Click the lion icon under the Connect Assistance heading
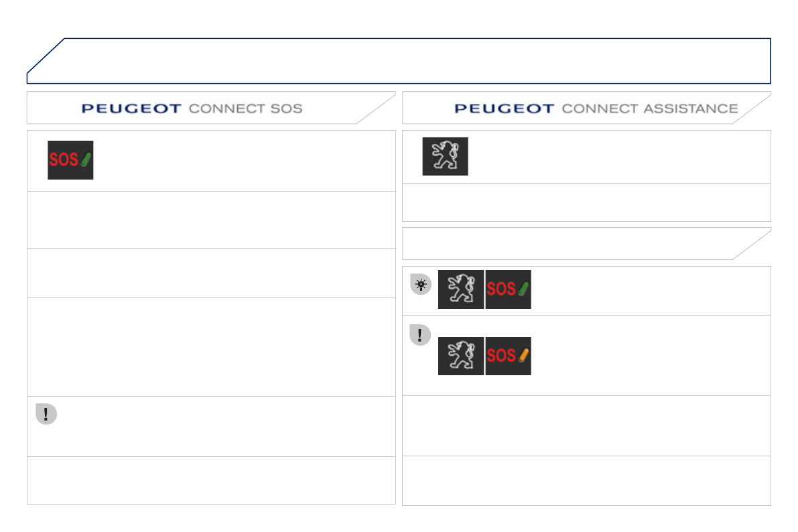Viewport: 798px width, 532px height. (445, 156)
